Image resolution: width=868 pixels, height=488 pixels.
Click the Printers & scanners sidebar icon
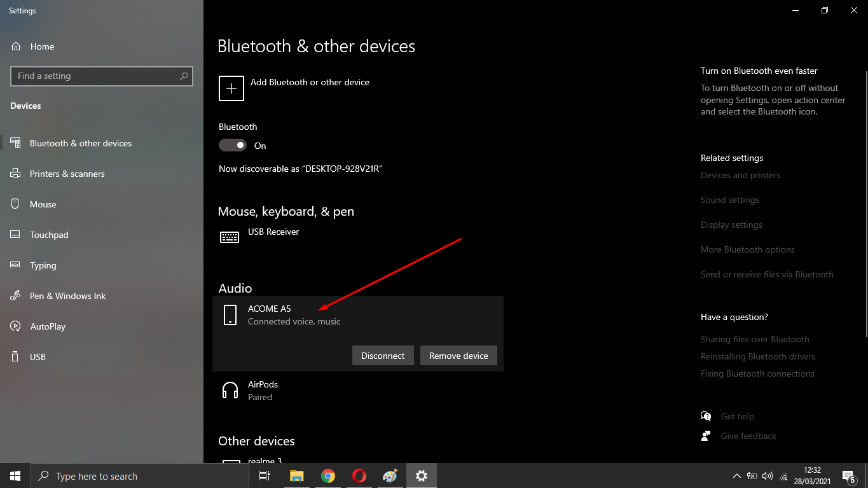tap(16, 174)
